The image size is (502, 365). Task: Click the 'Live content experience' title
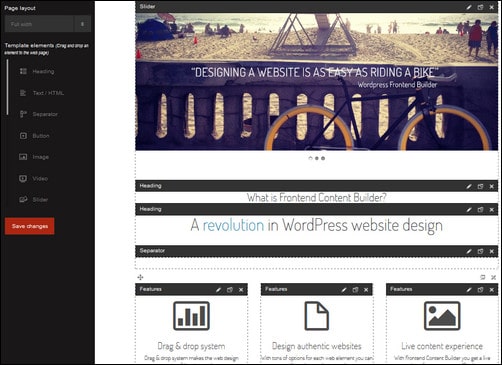click(x=442, y=346)
